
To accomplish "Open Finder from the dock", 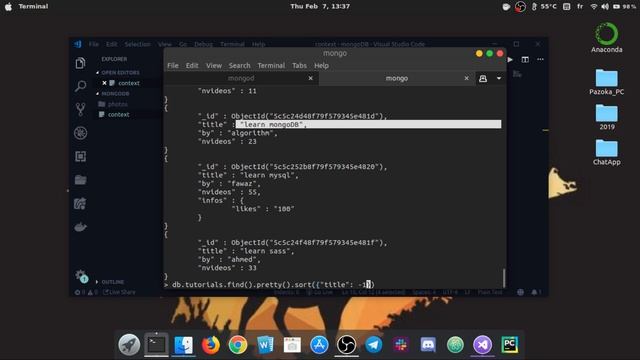I will pyautogui.click(x=184, y=345).
